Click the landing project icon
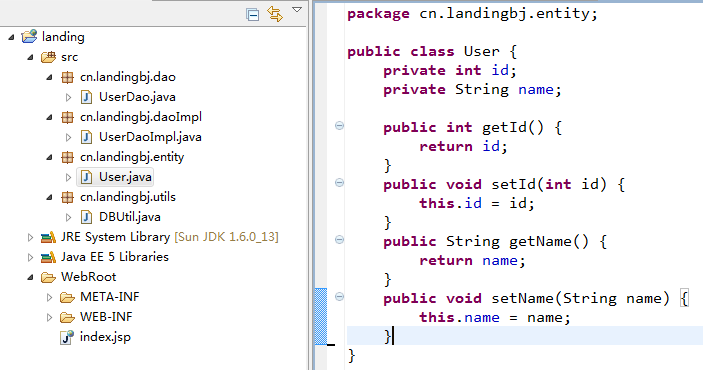 30,36
